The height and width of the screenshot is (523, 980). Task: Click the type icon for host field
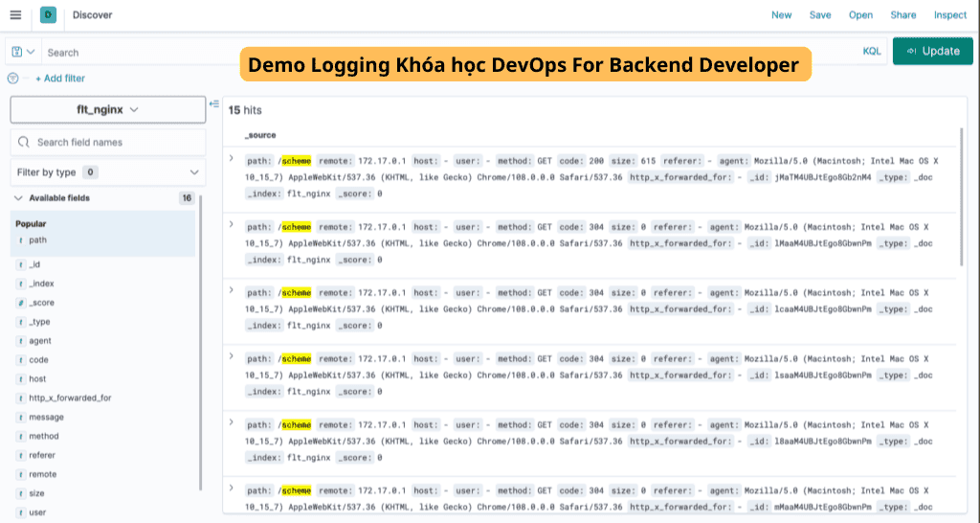pyautogui.click(x=21, y=379)
